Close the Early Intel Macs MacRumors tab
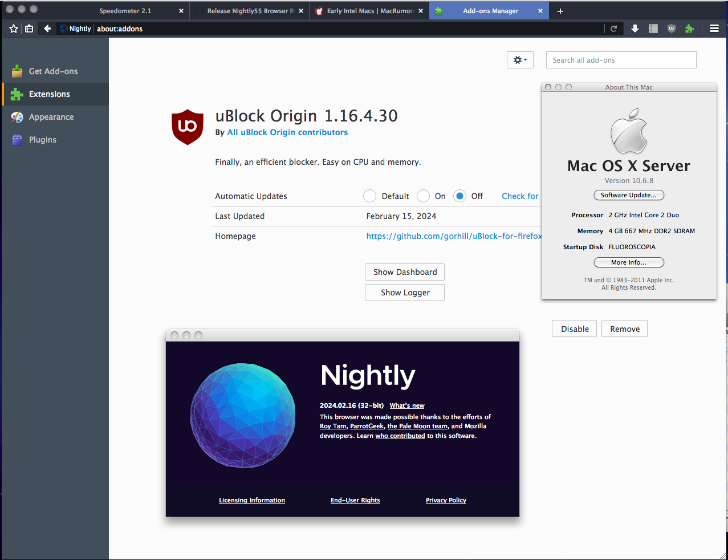 coord(421,11)
